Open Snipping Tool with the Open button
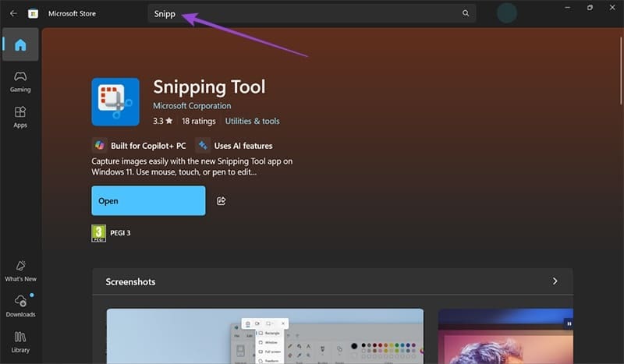The width and height of the screenshot is (624, 364). (x=148, y=201)
